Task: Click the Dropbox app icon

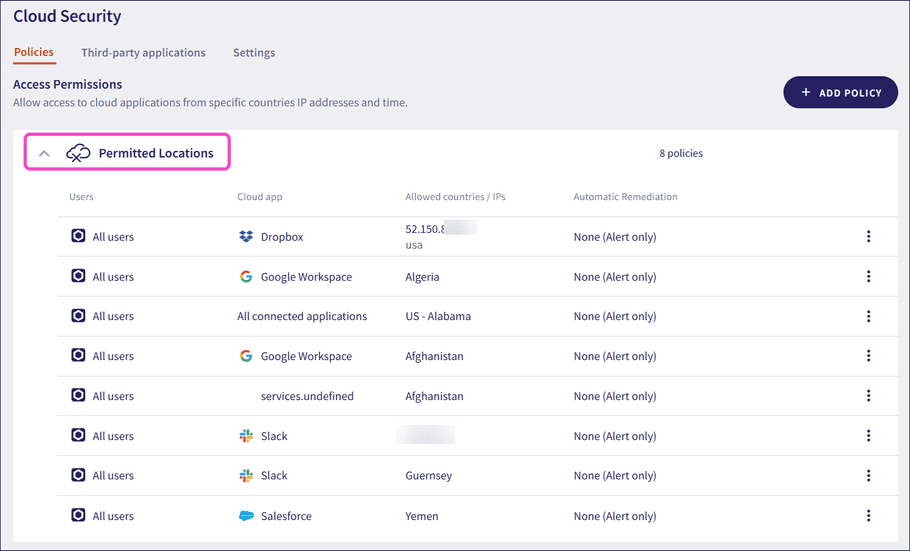Action: (246, 237)
